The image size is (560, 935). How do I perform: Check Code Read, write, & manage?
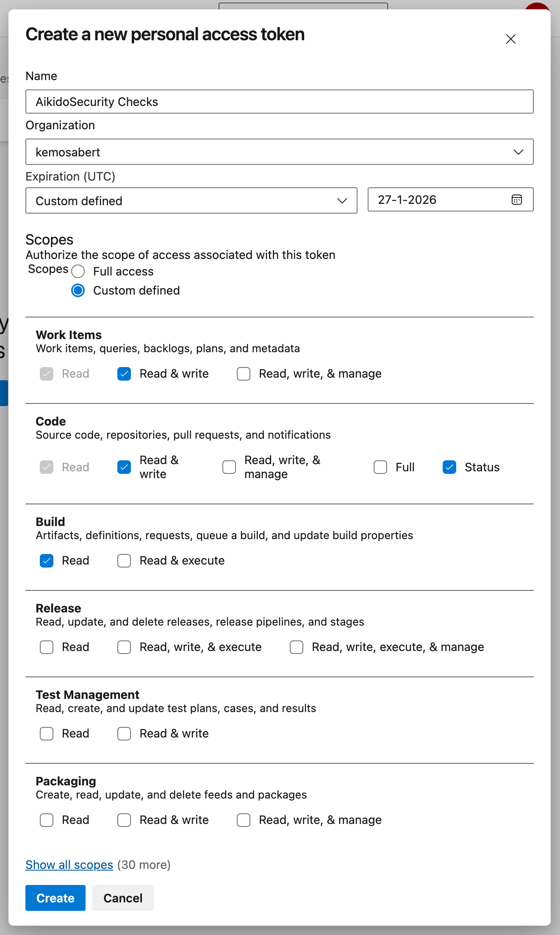229,467
